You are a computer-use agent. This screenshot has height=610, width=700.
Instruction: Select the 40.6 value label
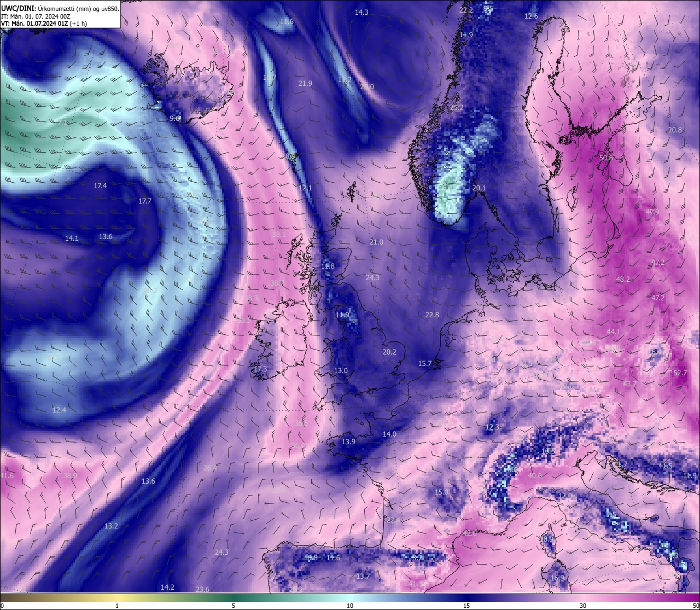[x=534, y=476]
